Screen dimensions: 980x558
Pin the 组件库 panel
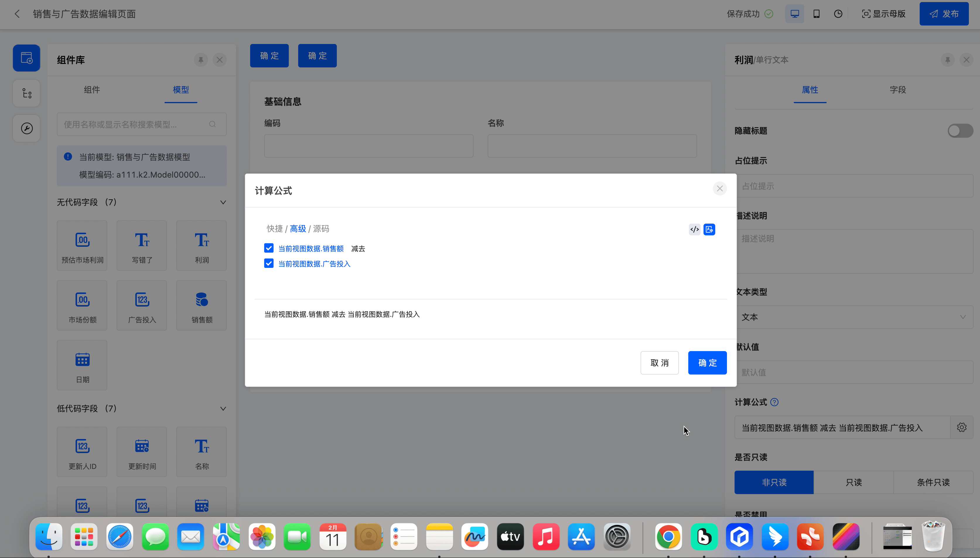[x=201, y=60]
